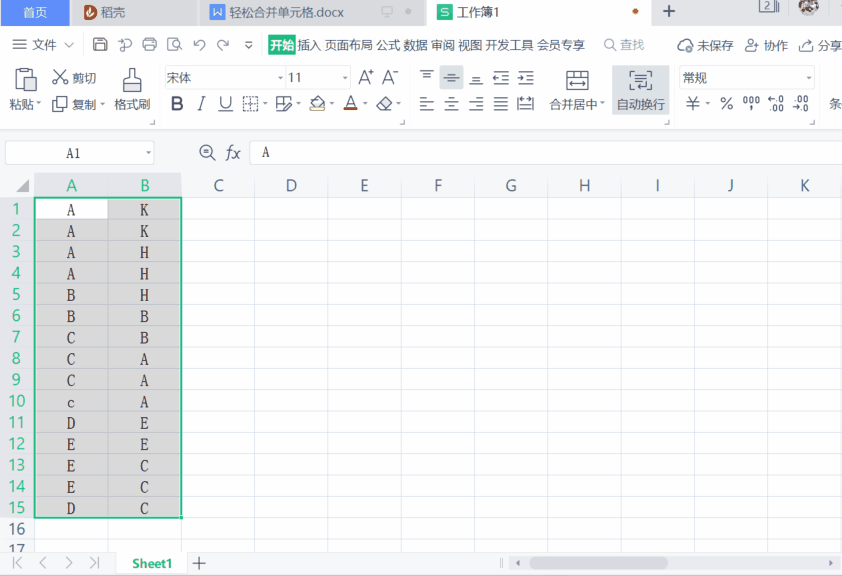
Task: Click the Paste clipboard icon
Action: coord(25,79)
